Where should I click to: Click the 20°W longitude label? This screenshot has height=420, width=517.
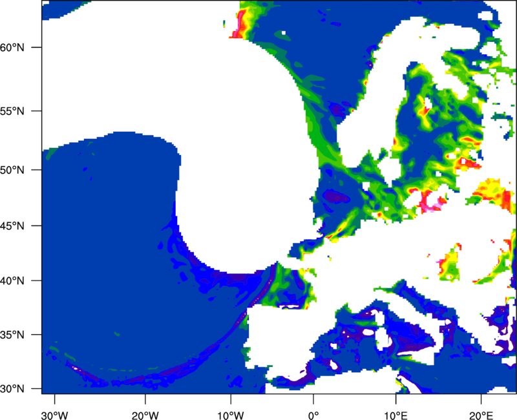coord(145,415)
